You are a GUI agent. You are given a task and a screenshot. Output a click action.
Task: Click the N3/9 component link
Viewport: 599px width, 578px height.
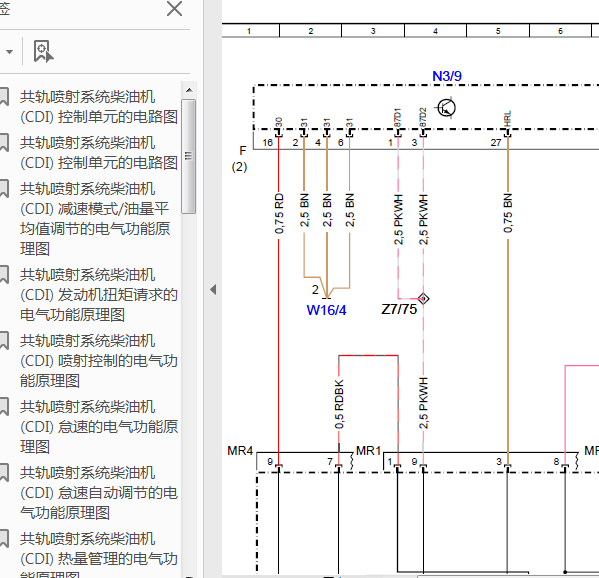pyautogui.click(x=447, y=76)
